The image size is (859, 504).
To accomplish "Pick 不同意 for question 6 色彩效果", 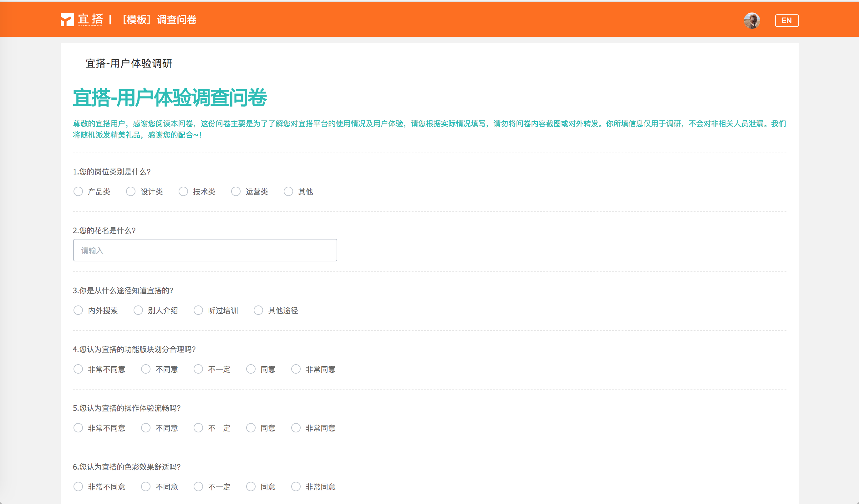I will point(146,486).
